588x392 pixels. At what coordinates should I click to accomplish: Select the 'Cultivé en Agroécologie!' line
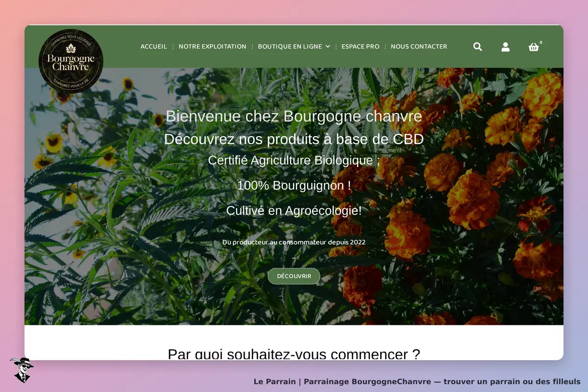pyautogui.click(x=294, y=211)
